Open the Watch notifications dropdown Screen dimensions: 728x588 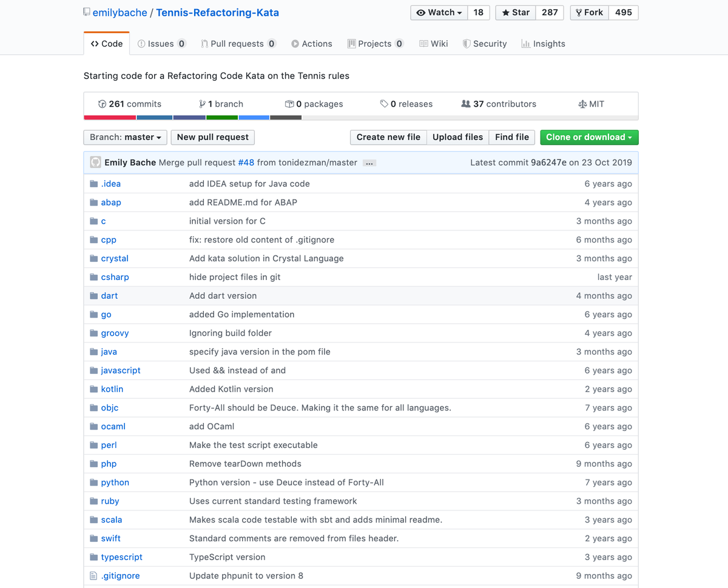click(x=439, y=13)
